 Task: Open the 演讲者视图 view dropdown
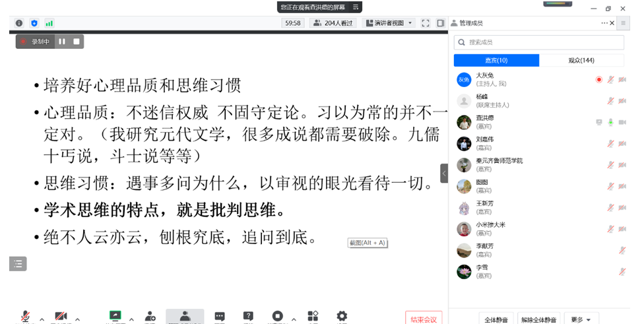pyautogui.click(x=389, y=23)
